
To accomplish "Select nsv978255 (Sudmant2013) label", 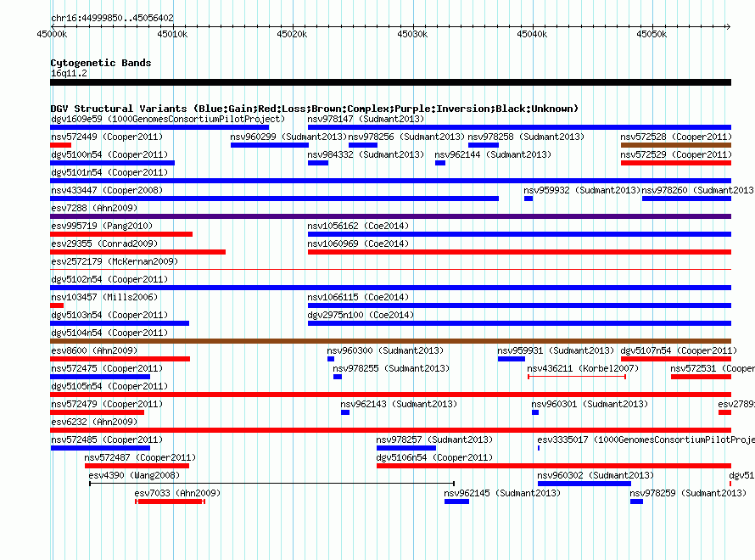I will click(391, 368).
